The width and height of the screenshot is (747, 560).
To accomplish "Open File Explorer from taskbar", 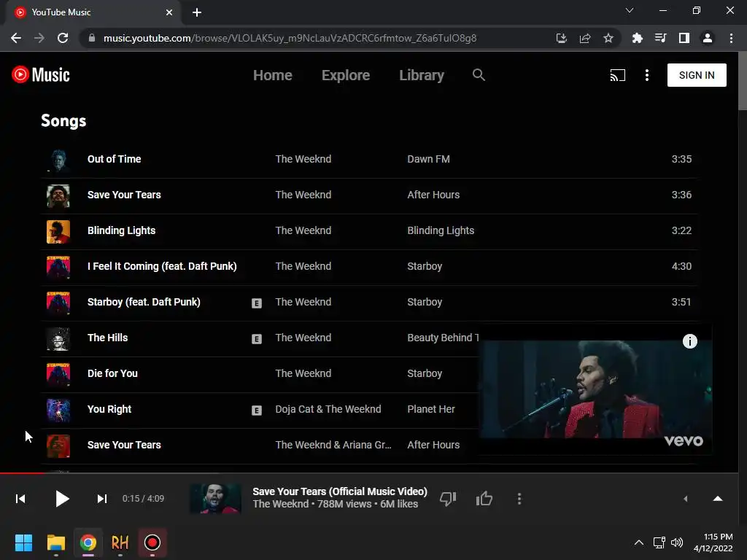I will [x=55, y=542].
